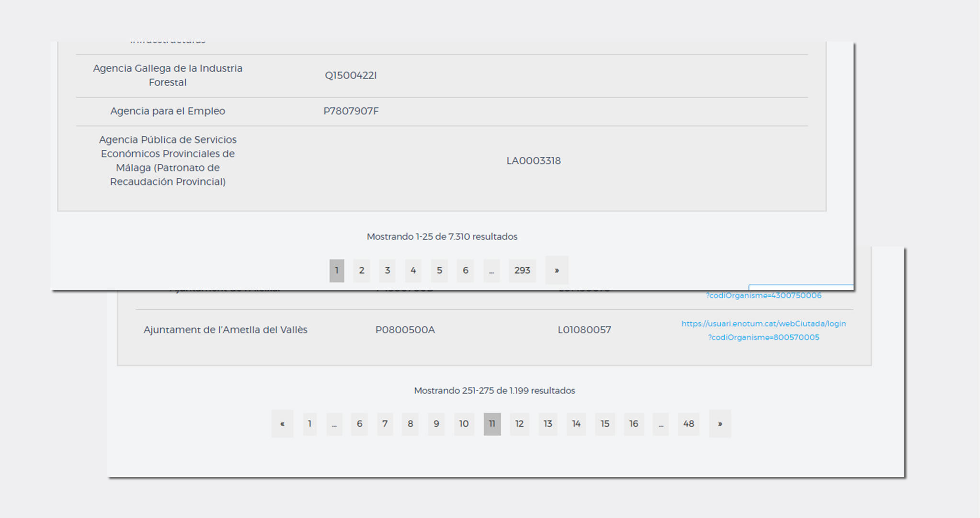980x518 pixels.
Task: Open link ending codiOrganisme=4300750006
Action: click(763, 295)
